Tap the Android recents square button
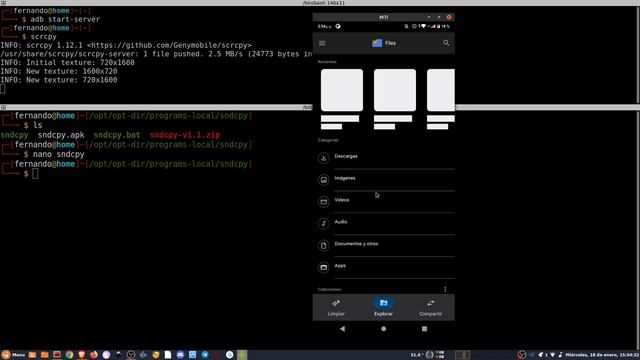This screenshot has height=360, width=640. [424, 329]
